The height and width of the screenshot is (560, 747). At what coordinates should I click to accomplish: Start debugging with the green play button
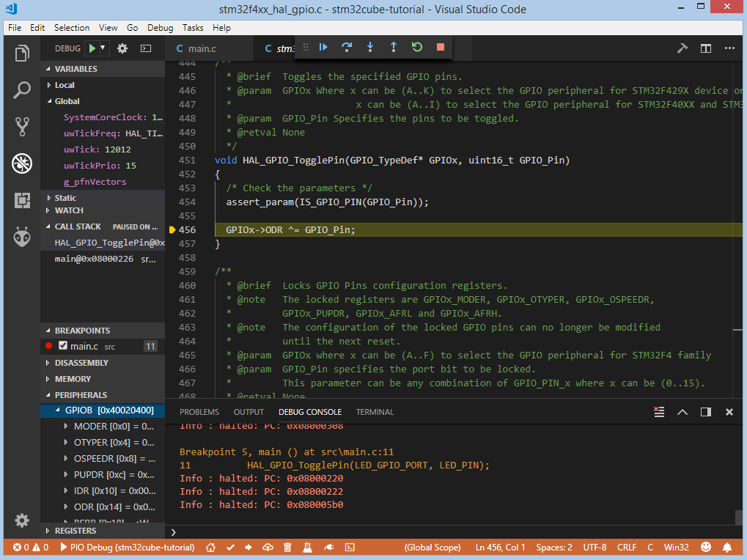(92, 48)
